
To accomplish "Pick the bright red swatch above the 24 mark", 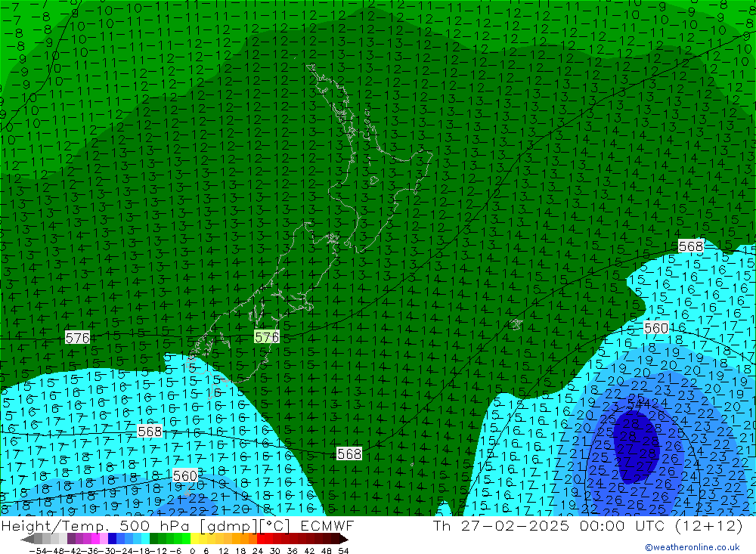I will (261, 540).
